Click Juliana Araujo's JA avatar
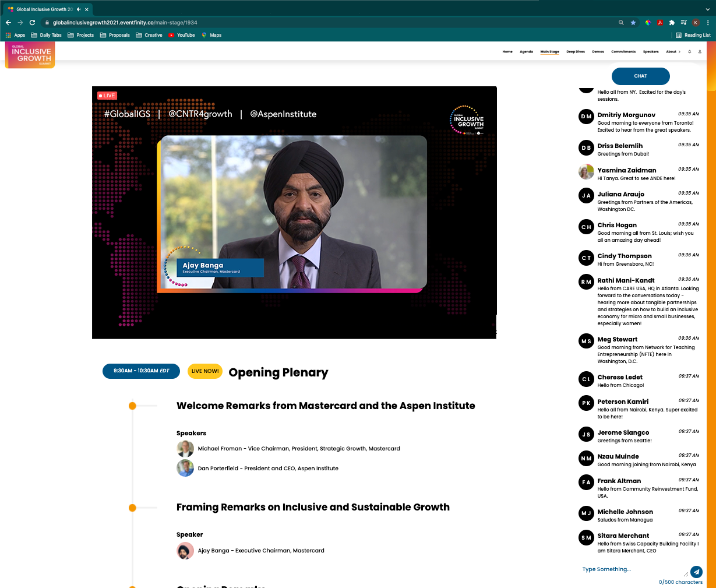The height and width of the screenshot is (588, 716). point(586,196)
